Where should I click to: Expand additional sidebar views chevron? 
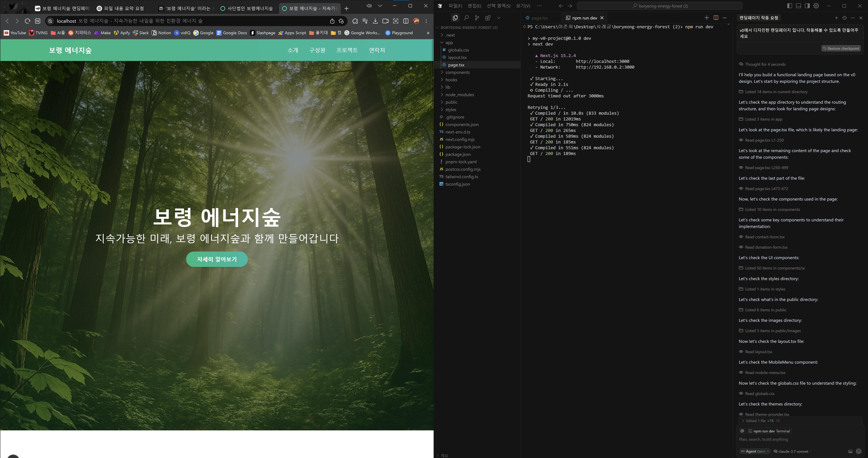point(499,18)
